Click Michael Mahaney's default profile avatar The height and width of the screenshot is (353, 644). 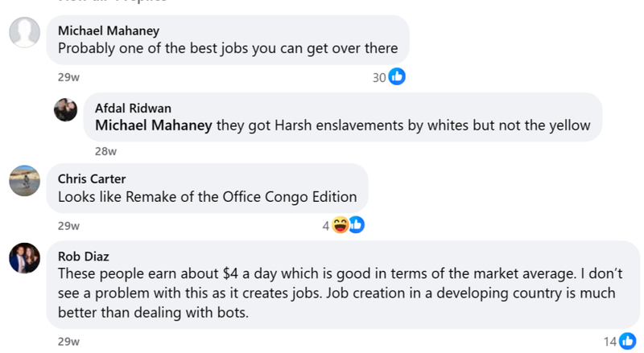(x=24, y=32)
